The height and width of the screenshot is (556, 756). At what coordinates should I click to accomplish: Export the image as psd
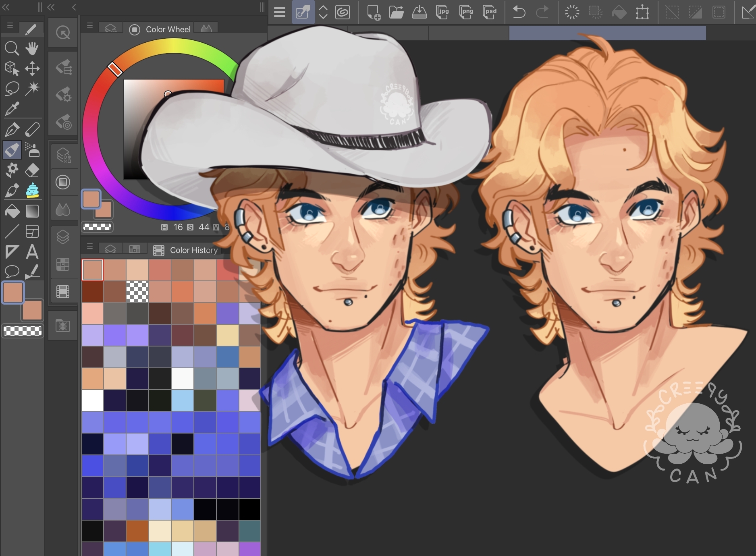coord(490,12)
